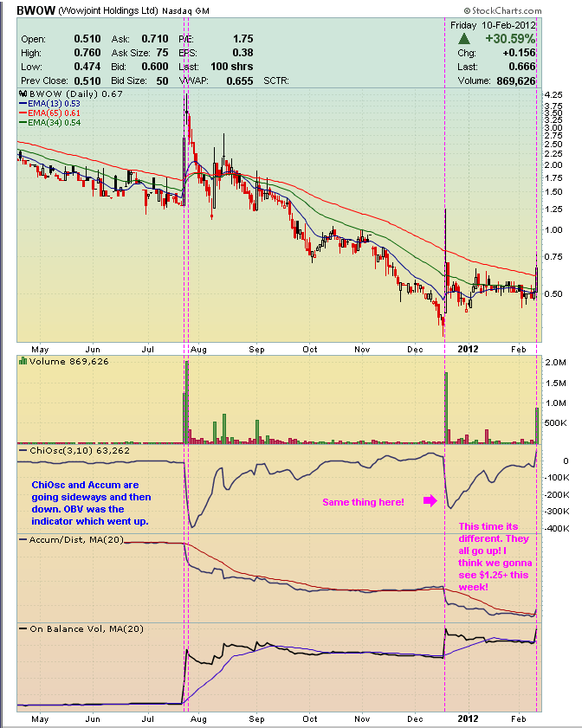The image size is (582, 728).
Task: Click the P/E value 1.75
Action: (242, 39)
